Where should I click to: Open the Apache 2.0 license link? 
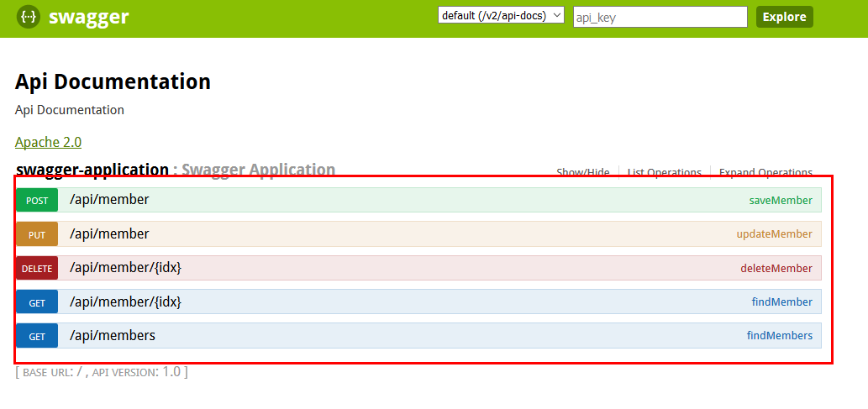[48, 142]
